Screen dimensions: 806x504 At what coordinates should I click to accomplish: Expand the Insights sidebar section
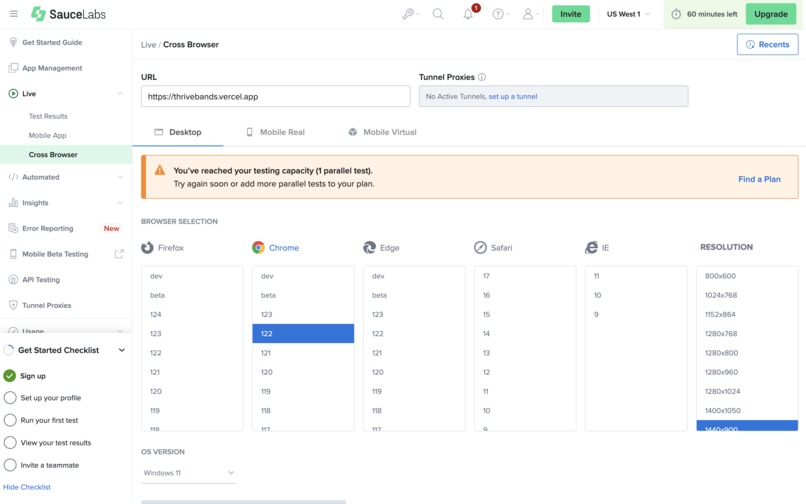click(120, 203)
